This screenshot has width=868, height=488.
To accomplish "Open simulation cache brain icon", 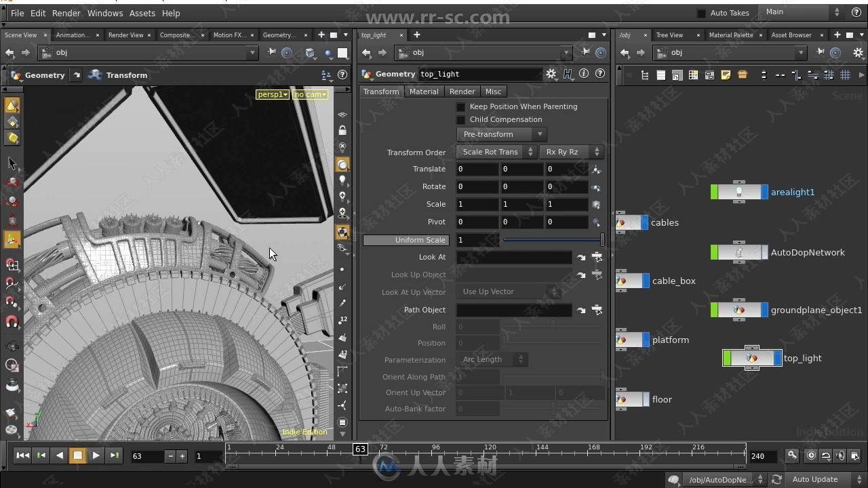I will (673, 479).
